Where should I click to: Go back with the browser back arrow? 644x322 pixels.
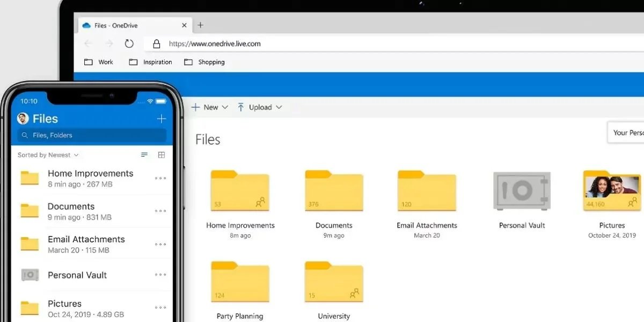pos(89,44)
